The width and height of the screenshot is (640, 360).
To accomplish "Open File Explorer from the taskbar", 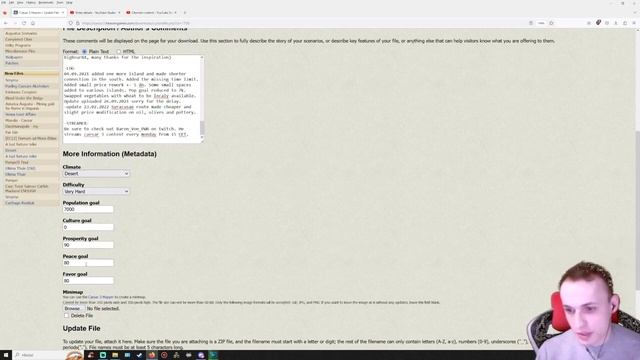I will (115, 355).
